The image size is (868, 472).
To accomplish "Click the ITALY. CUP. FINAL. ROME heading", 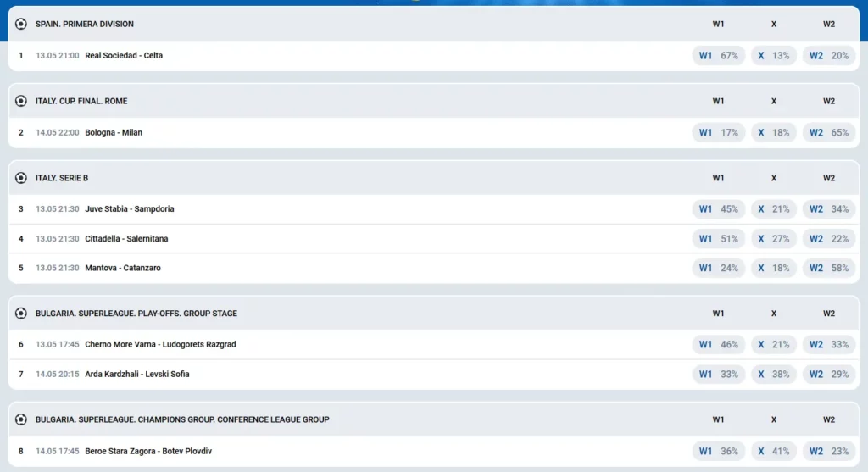I will (81, 101).
